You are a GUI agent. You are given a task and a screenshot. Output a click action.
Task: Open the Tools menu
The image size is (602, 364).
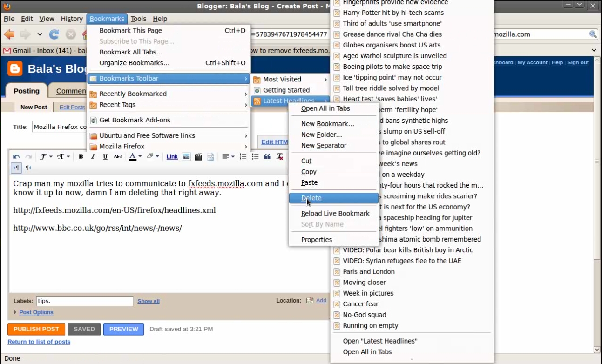138,19
